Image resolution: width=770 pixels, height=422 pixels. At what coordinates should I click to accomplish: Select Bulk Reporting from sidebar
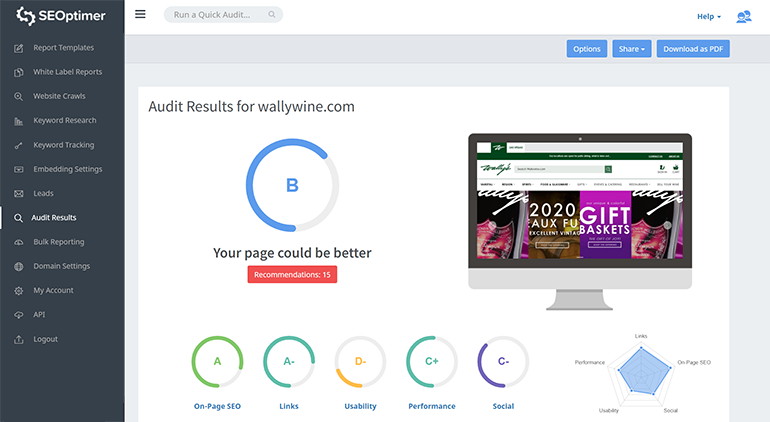pos(58,242)
